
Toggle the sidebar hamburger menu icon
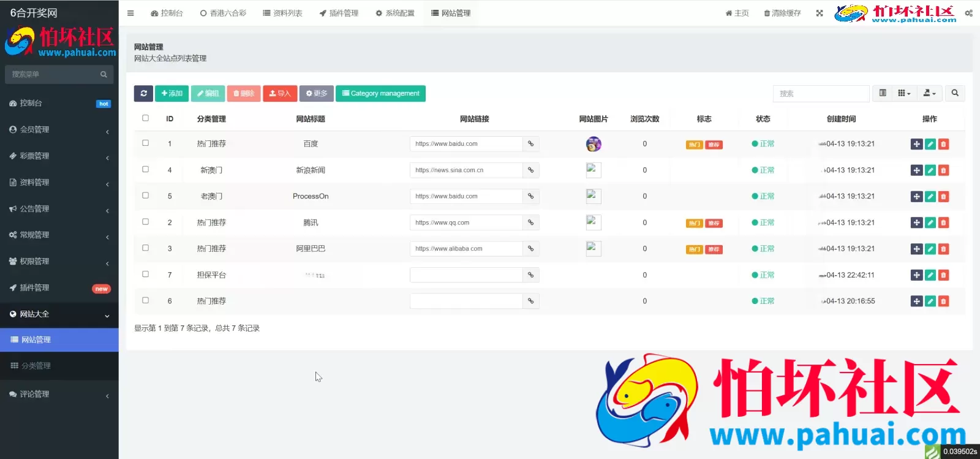130,13
